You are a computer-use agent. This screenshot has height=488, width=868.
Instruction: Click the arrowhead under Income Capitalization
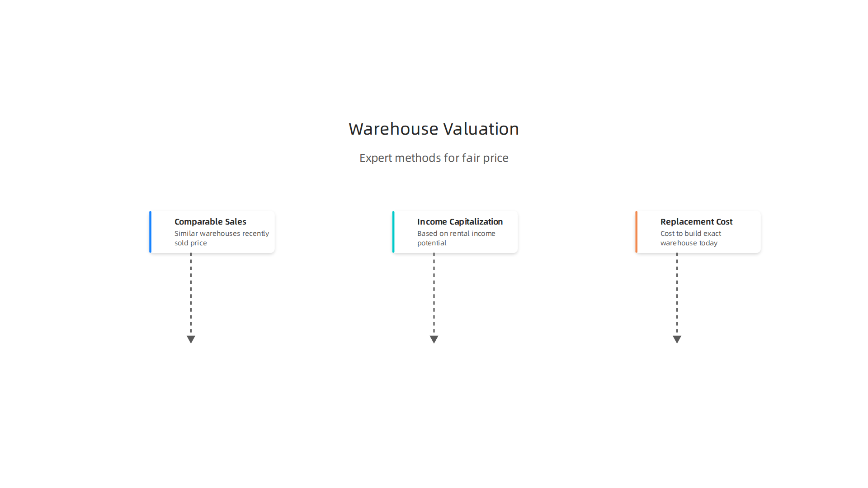coord(434,339)
